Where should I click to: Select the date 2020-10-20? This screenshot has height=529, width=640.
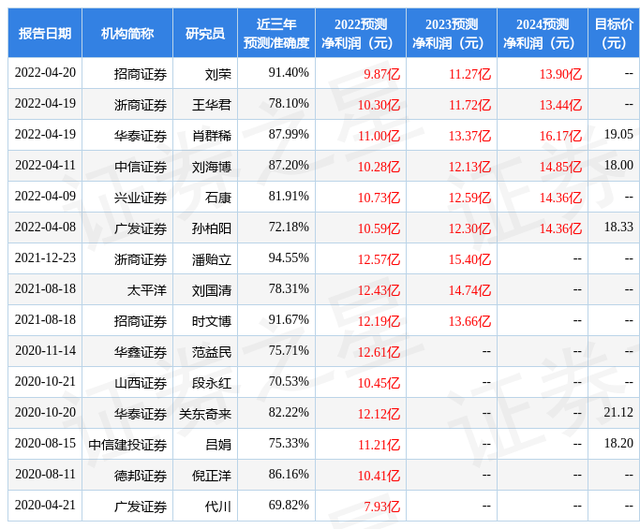pyautogui.click(x=45, y=412)
